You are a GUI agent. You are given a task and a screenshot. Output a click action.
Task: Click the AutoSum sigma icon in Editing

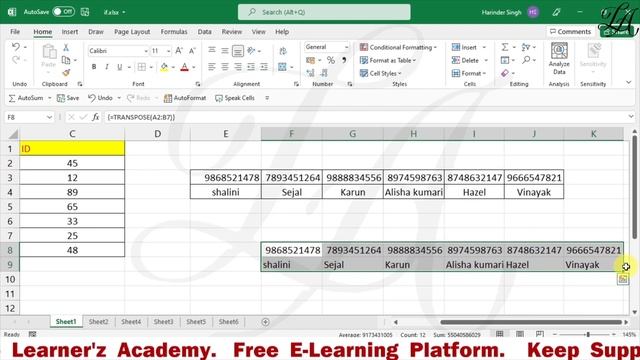tap(505, 47)
